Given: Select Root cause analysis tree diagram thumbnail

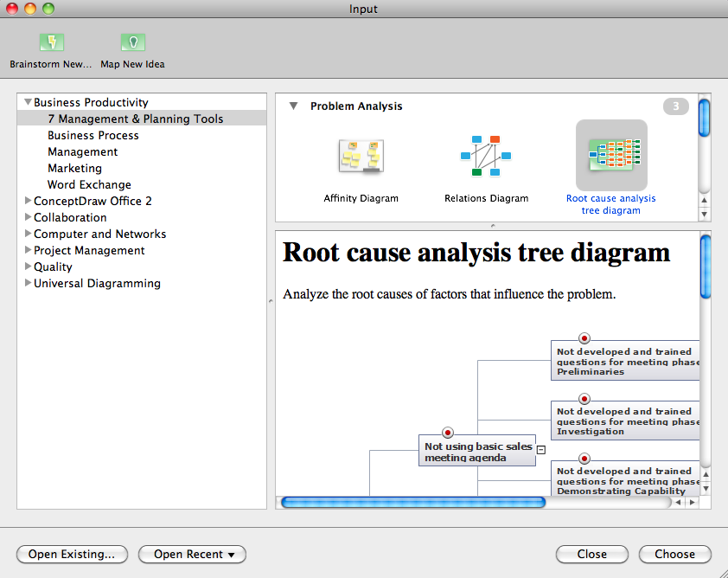Looking at the screenshot, I should point(611,156).
